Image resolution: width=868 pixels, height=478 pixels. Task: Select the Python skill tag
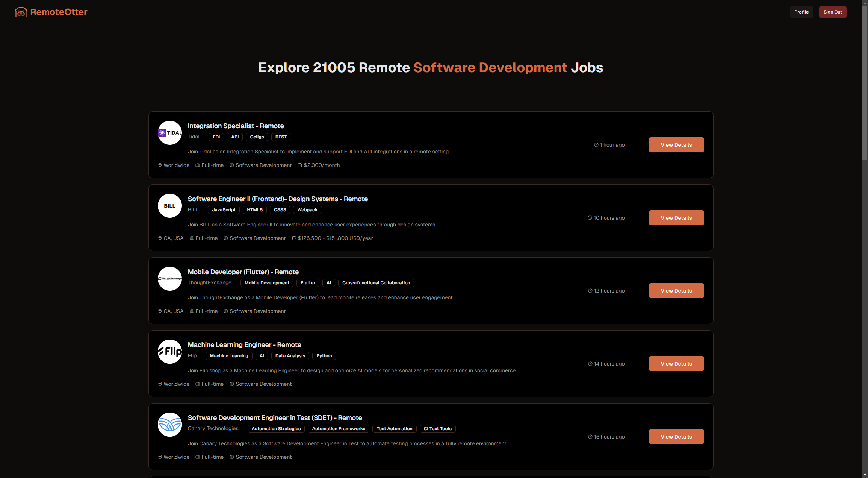coord(324,356)
